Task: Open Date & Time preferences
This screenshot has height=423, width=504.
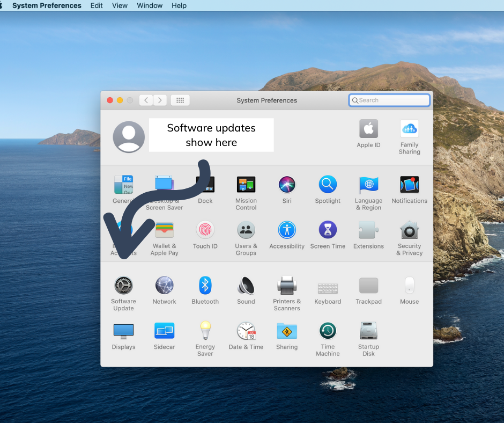Action: pyautogui.click(x=246, y=331)
